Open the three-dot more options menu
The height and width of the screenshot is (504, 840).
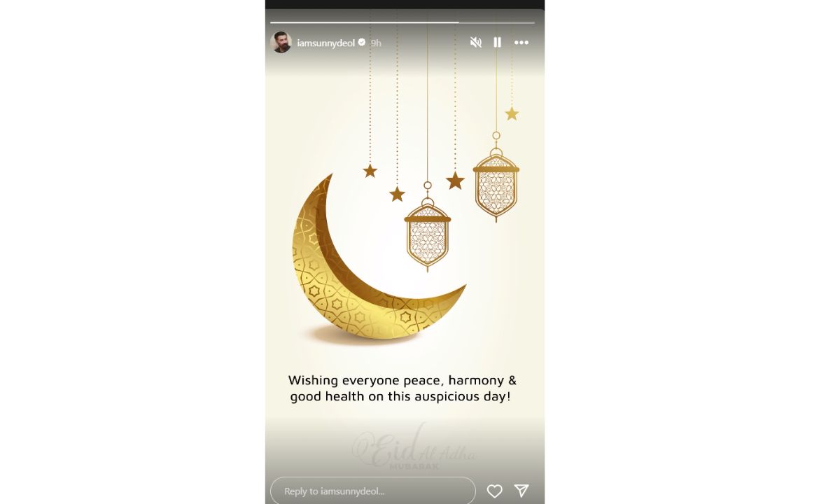point(521,43)
